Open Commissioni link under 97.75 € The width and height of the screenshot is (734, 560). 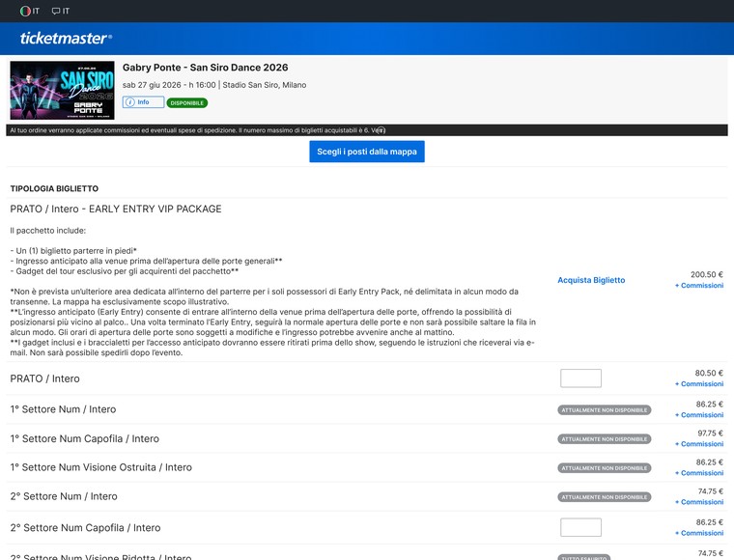pyautogui.click(x=699, y=444)
